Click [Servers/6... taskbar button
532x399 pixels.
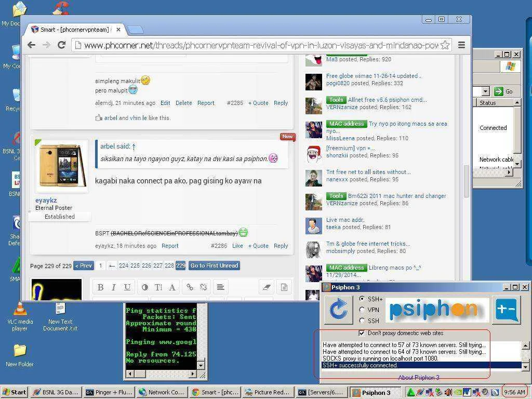(321, 392)
